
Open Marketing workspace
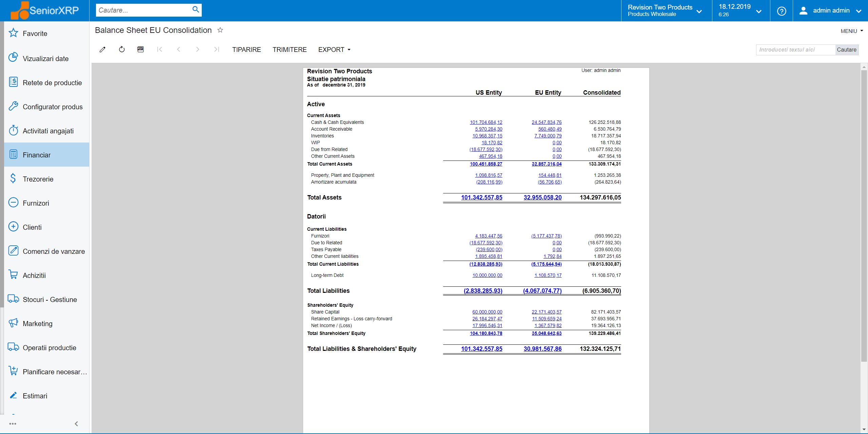pos(46,323)
